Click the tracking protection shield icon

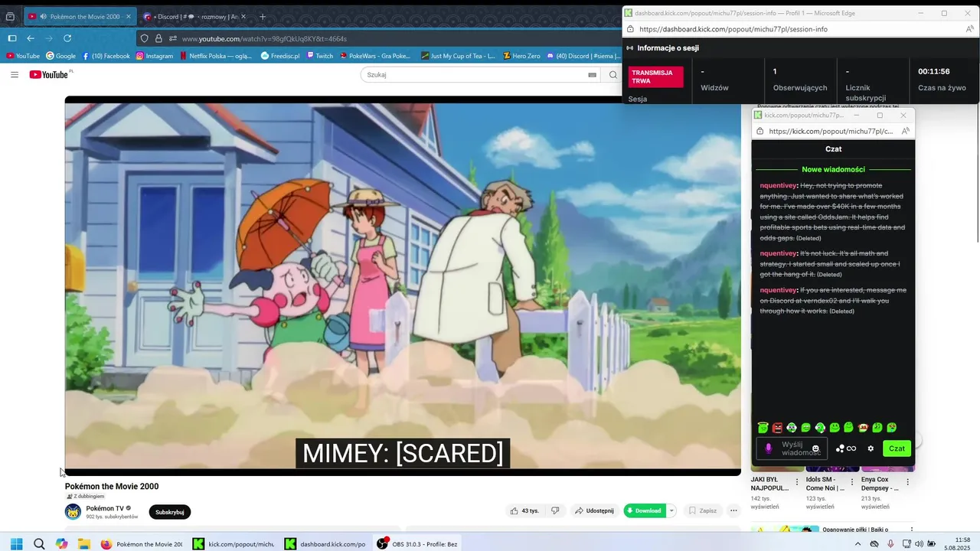pyautogui.click(x=145, y=38)
